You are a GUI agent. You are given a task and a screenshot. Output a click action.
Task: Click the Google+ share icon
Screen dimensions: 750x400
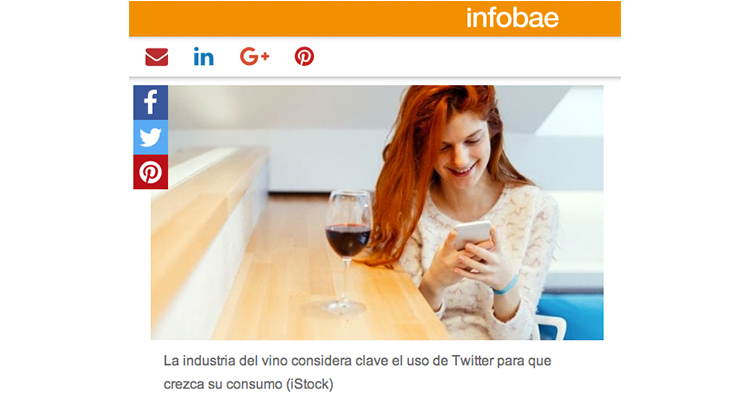click(254, 56)
